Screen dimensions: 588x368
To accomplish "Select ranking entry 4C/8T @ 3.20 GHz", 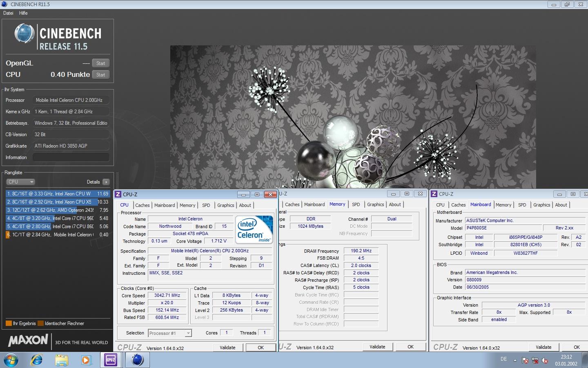I will click(58, 218).
